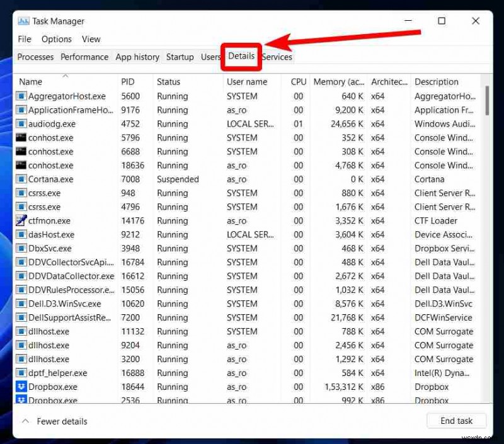
Task: Click the Dropbox.exe application icon
Action: pyautogui.click(x=20, y=387)
